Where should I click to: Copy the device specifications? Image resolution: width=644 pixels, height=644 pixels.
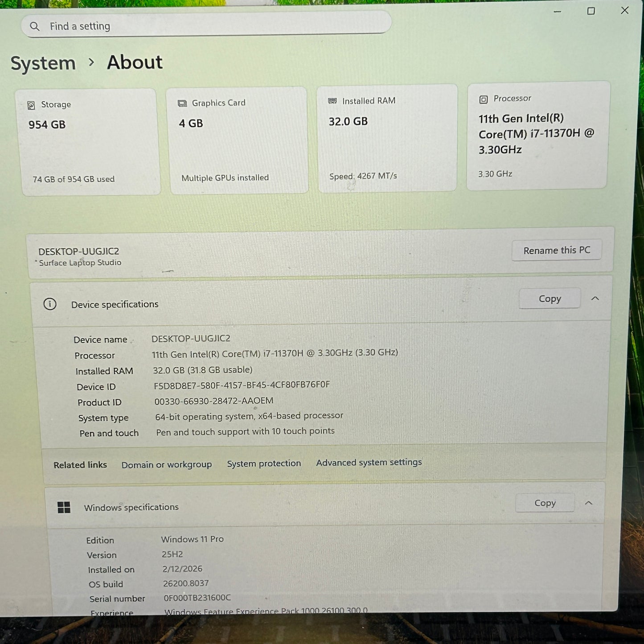click(550, 298)
